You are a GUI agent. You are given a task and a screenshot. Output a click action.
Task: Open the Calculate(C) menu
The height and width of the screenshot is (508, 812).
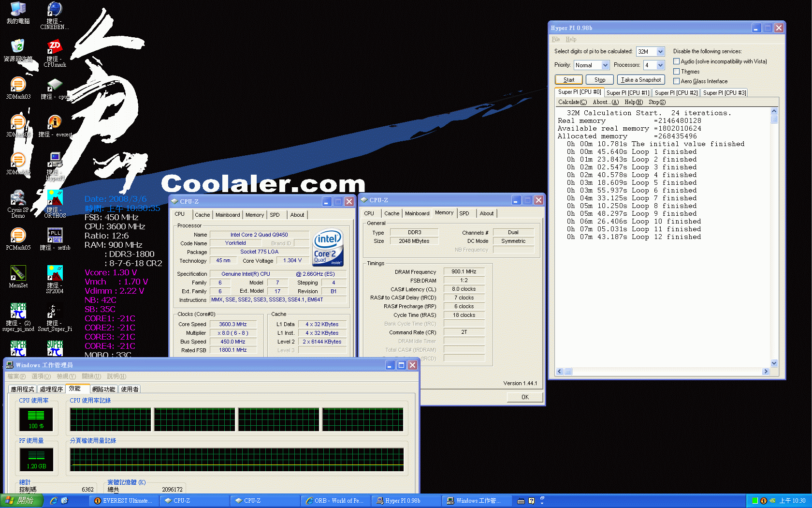[x=572, y=102]
